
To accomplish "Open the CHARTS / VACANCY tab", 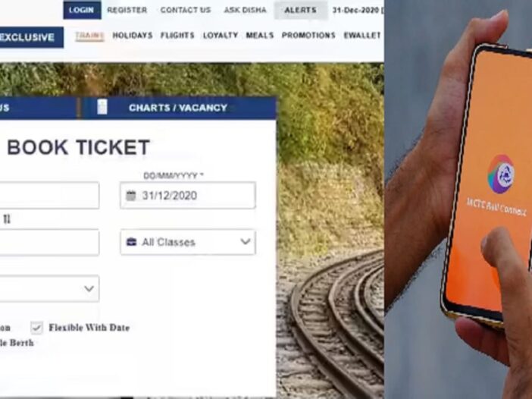I will click(180, 108).
